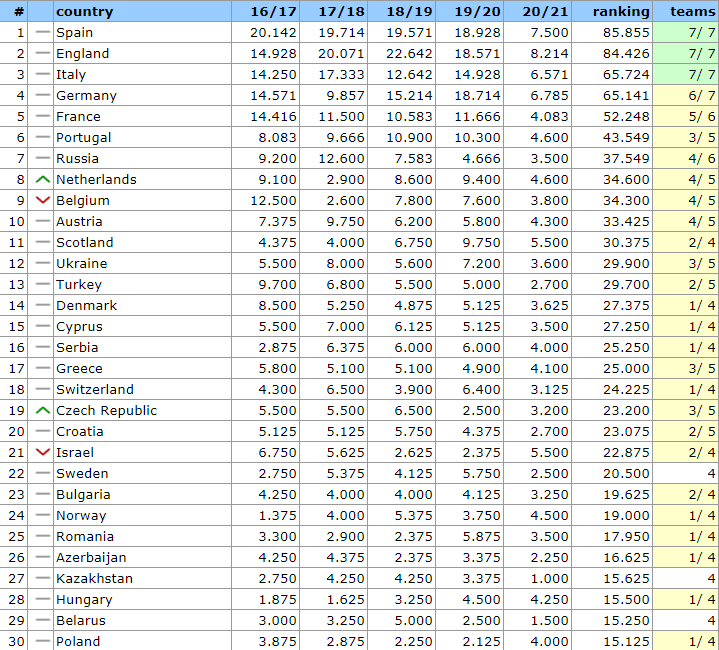
Task: Click the gray no-change dash beside Poland
Action: pos(42,641)
